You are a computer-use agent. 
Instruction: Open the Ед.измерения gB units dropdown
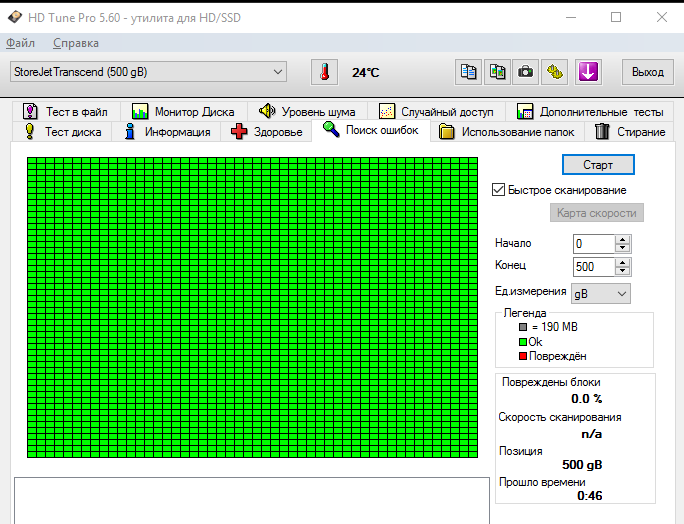(x=622, y=293)
